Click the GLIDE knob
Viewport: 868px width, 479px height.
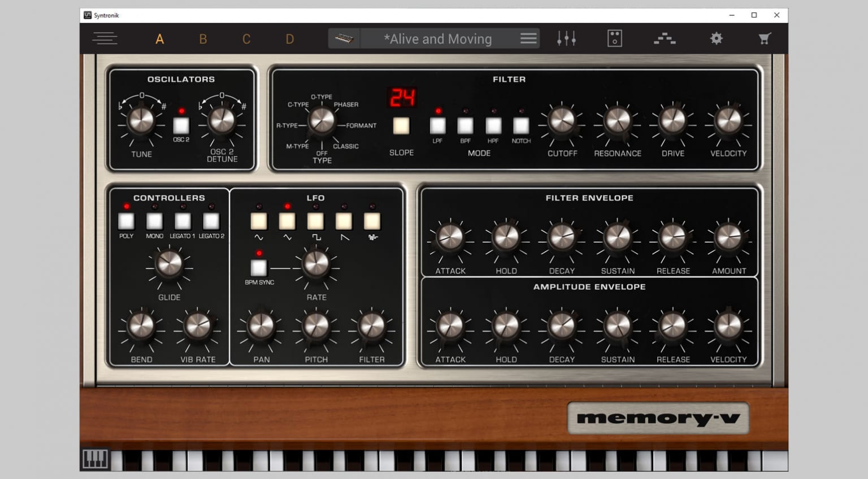tap(169, 263)
